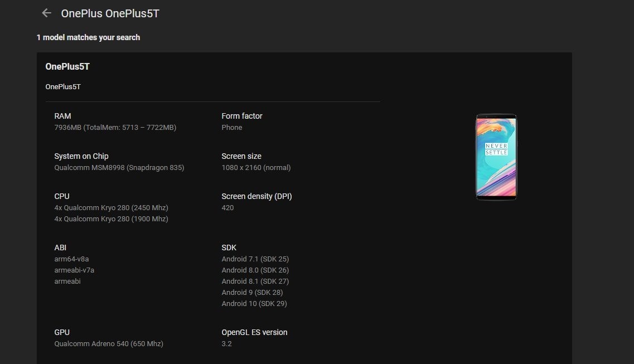Viewport: 634px width, 364px height.
Task: Select Qualcomm Adreno 540 (650 Mhz) value
Action: (109, 343)
